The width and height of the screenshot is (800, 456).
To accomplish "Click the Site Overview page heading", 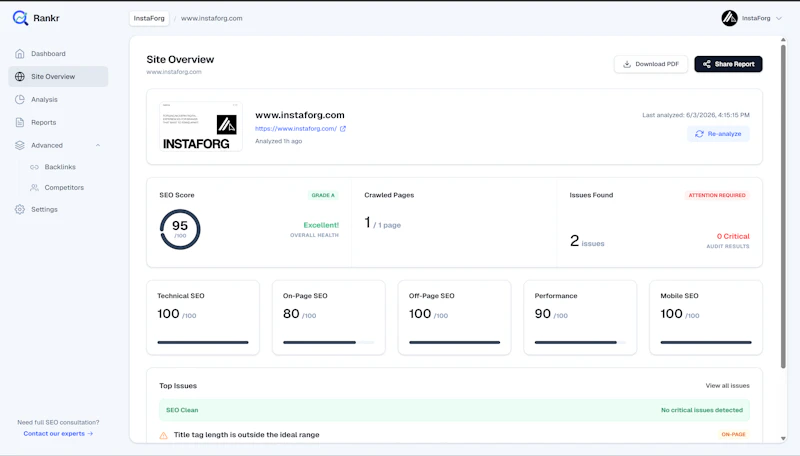I will [x=180, y=60].
